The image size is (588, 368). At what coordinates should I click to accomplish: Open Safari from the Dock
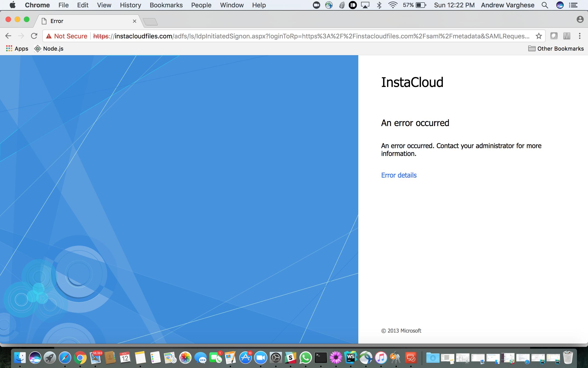[65, 358]
